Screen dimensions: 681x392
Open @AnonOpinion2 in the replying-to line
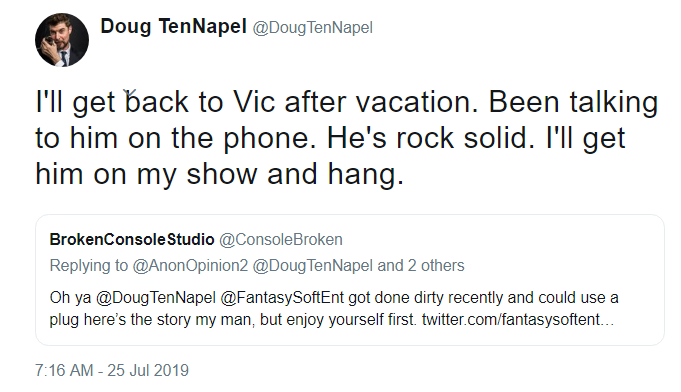coord(190,266)
